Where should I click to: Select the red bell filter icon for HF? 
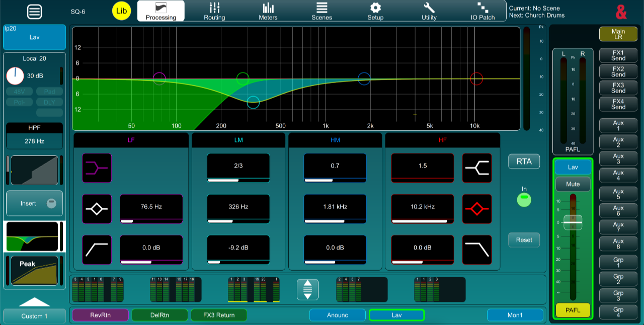pos(476,209)
